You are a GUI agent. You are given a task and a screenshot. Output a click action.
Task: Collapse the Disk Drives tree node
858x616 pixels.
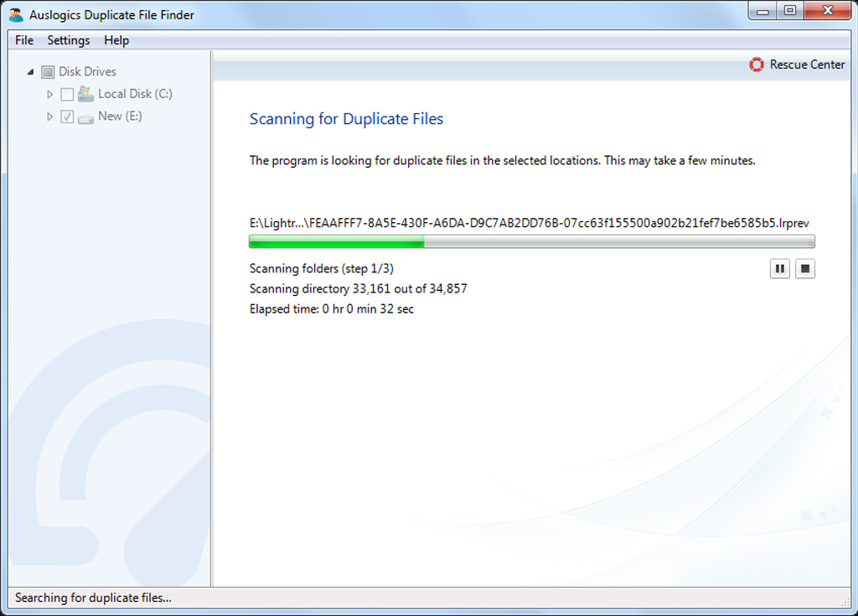tap(31, 72)
